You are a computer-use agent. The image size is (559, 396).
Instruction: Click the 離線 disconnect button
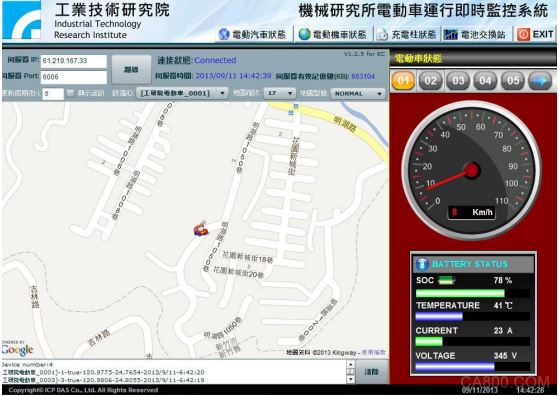pyautogui.click(x=131, y=70)
